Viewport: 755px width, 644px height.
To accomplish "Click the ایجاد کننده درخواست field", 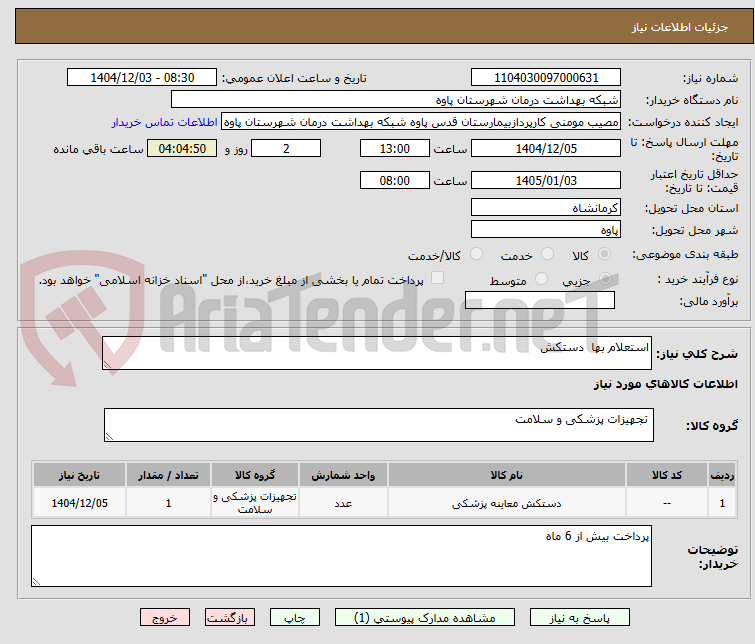I will (x=421, y=122).
